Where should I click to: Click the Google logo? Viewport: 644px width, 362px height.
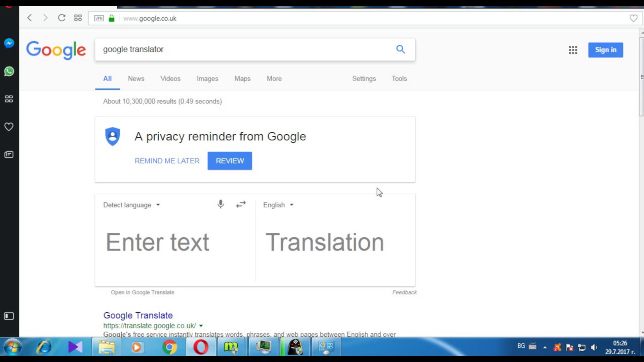[x=56, y=50]
